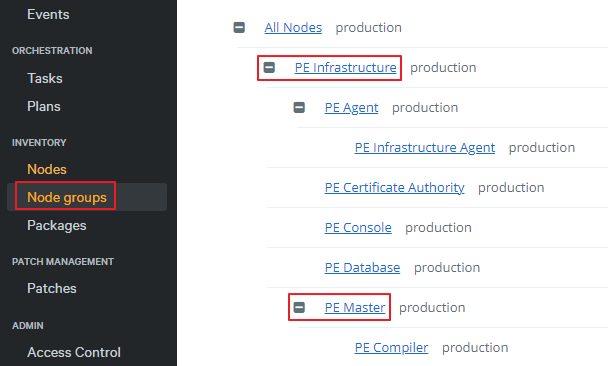Click production label beside PE Infrastructure Agent

pos(542,148)
